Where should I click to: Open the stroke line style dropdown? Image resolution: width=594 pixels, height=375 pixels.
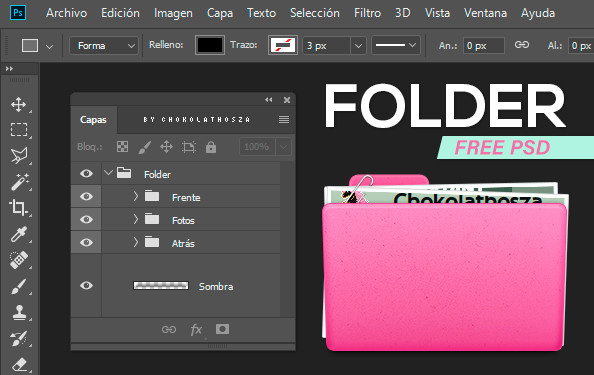click(395, 45)
